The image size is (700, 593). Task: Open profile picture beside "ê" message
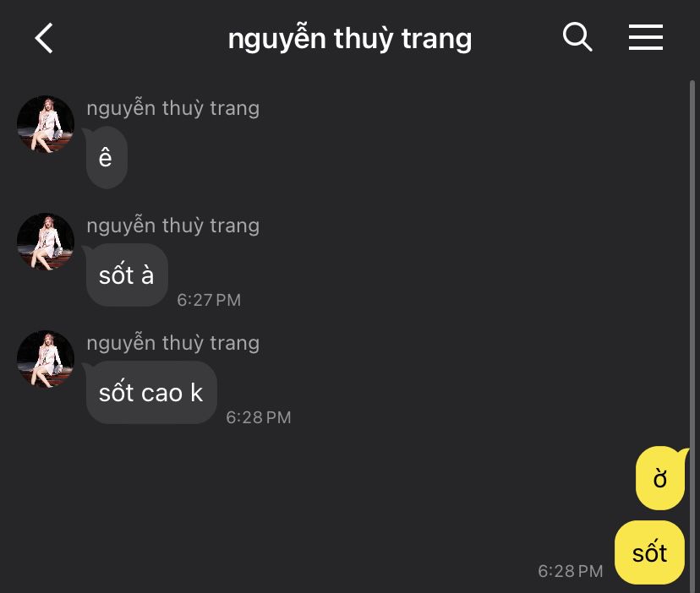[x=46, y=124]
